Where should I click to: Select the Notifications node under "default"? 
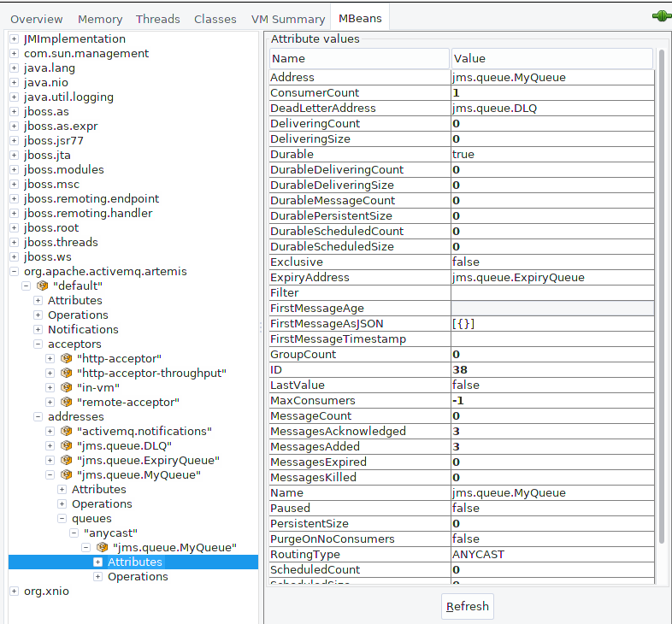pos(83,329)
